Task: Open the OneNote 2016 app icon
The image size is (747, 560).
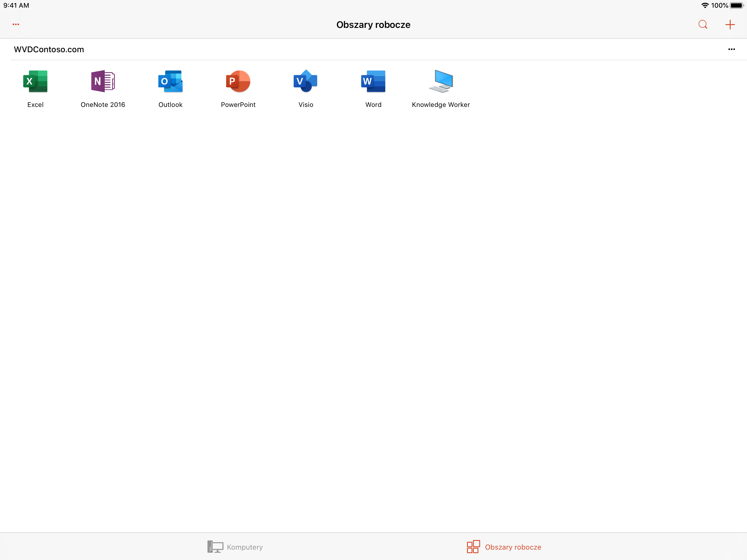Action: point(103,81)
